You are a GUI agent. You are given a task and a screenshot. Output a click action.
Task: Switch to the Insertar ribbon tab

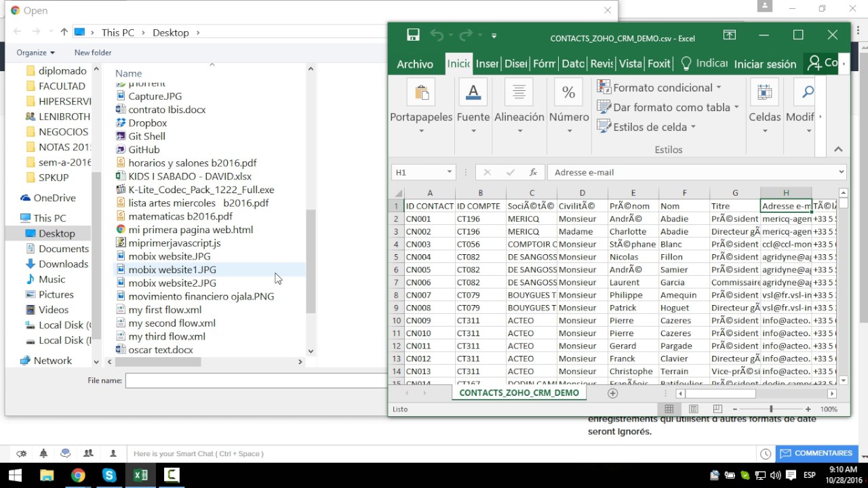pos(487,63)
